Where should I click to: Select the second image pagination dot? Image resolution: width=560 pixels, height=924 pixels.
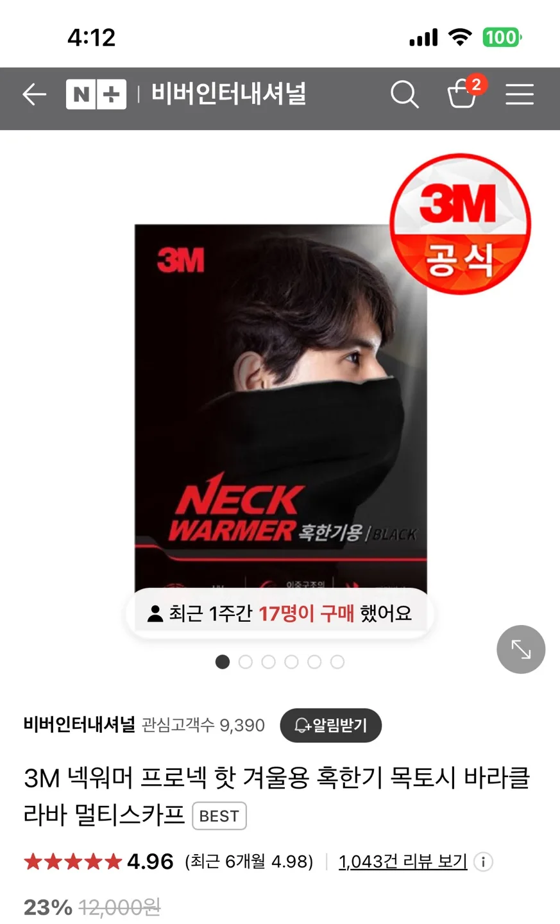point(246,662)
